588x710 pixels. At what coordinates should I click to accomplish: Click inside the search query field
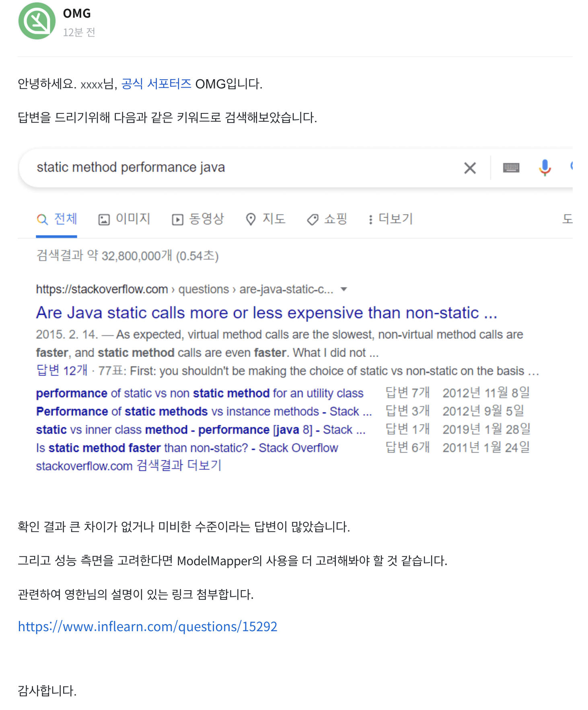tap(241, 168)
